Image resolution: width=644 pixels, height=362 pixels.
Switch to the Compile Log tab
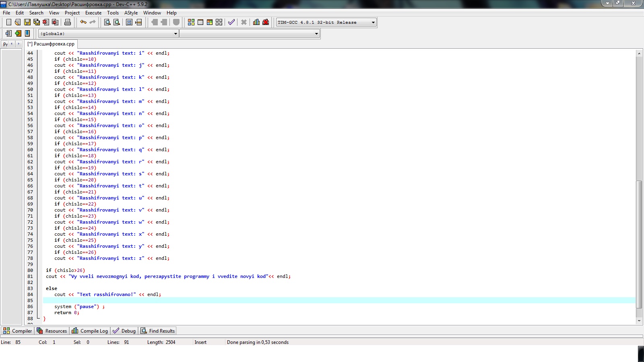pyautogui.click(x=90, y=331)
